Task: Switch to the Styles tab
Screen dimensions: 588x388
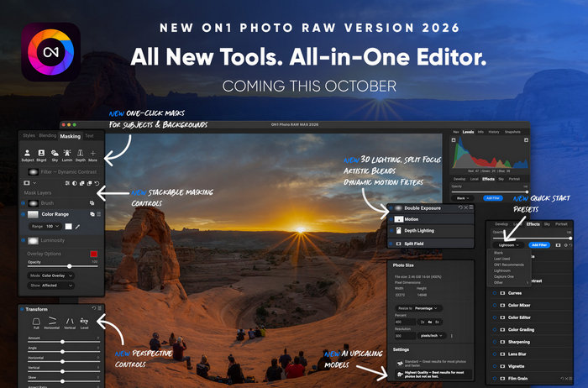Action: click(x=29, y=136)
